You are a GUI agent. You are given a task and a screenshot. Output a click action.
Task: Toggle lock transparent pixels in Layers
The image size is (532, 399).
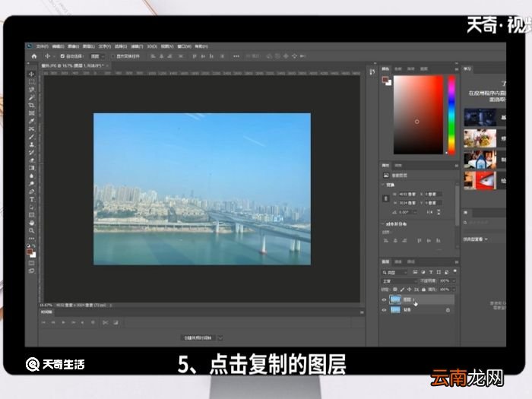[x=395, y=290]
